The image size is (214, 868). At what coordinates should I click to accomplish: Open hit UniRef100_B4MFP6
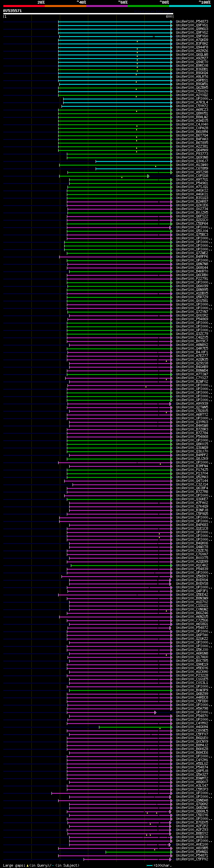(x=192, y=257)
